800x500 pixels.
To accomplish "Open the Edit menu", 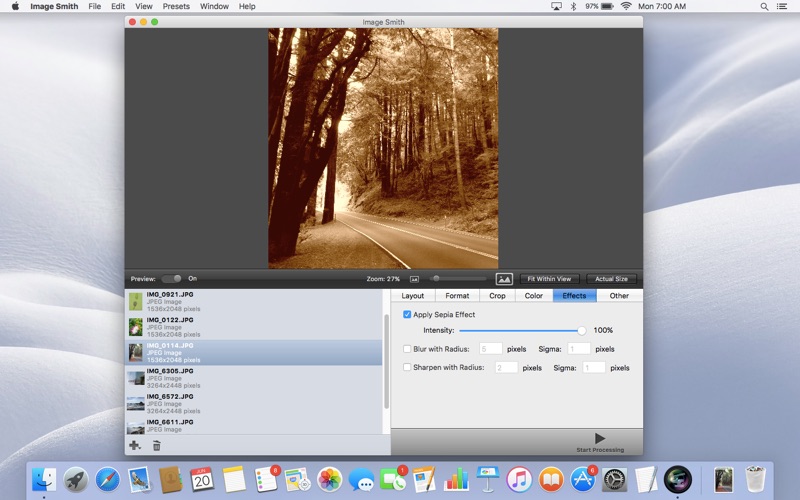I will pos(118,7).
